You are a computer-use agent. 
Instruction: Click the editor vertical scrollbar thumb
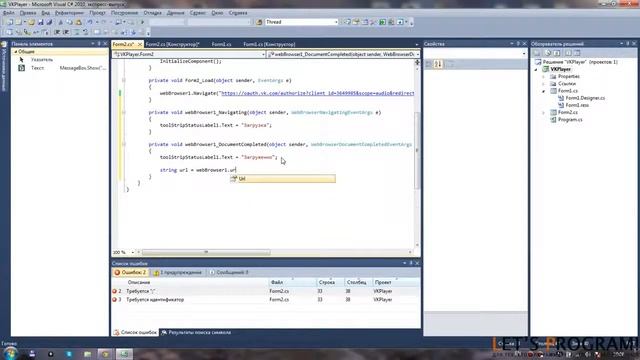pos(417,150)
